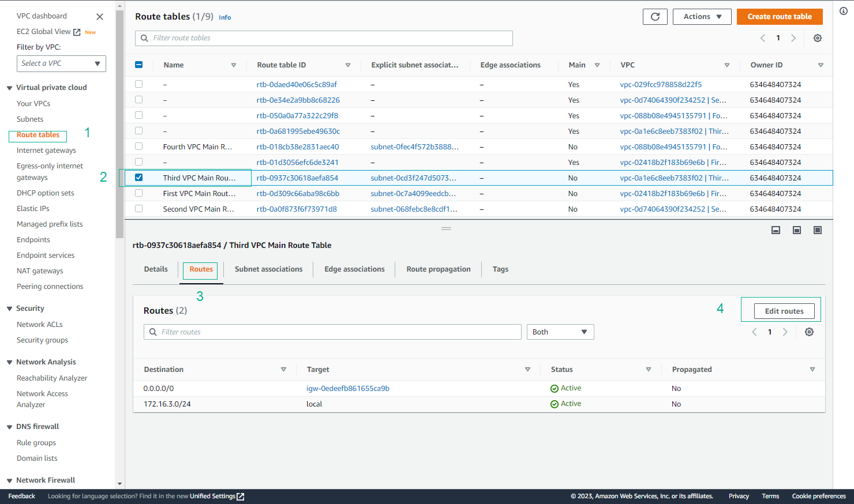Open routes preferences gear icon
Viewport: 854px width, 504px height.
(809, 332)
